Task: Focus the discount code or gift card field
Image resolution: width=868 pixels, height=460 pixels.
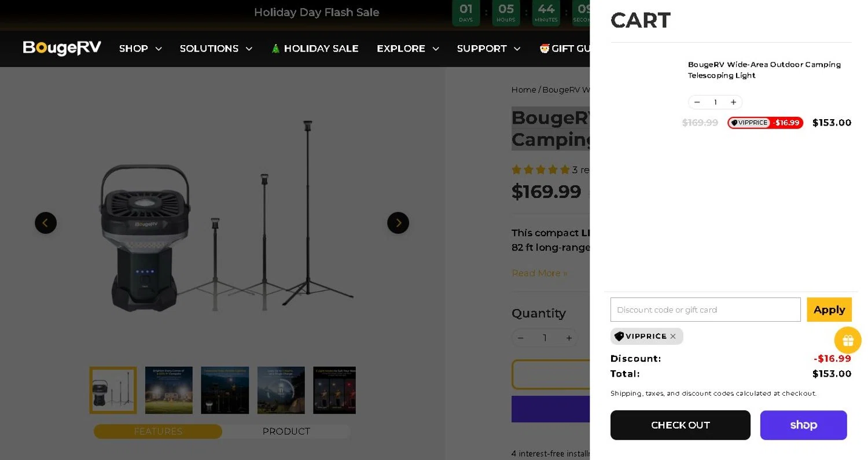Action: coord(705,310)
